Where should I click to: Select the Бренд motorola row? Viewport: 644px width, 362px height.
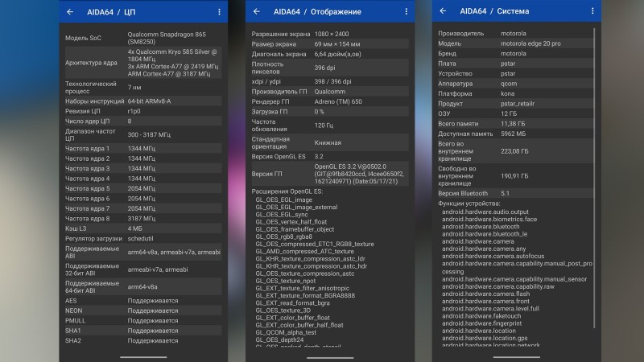pos(515,53)
